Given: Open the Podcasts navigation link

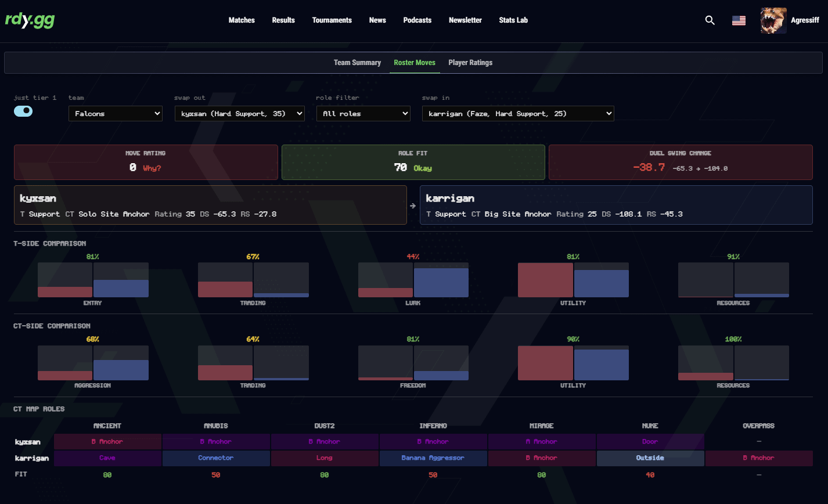Looking at the screenshot, I should point(417,20).
